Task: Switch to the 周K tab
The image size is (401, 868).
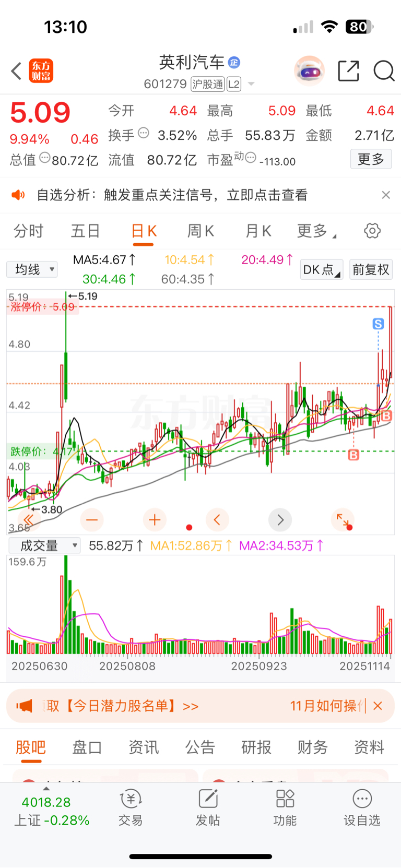Action: point(200,231)
